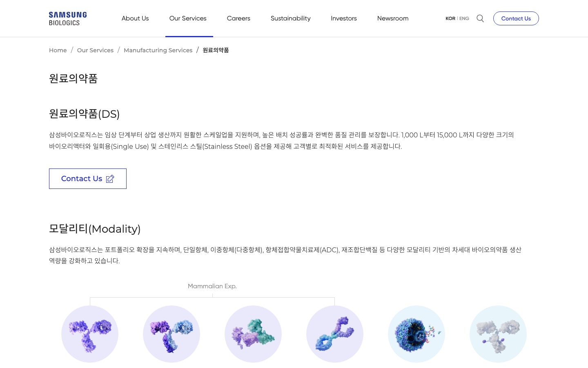This screenshot has width=588, height=368.
Task: Switch language to ENG
Action: pos(464,18)
